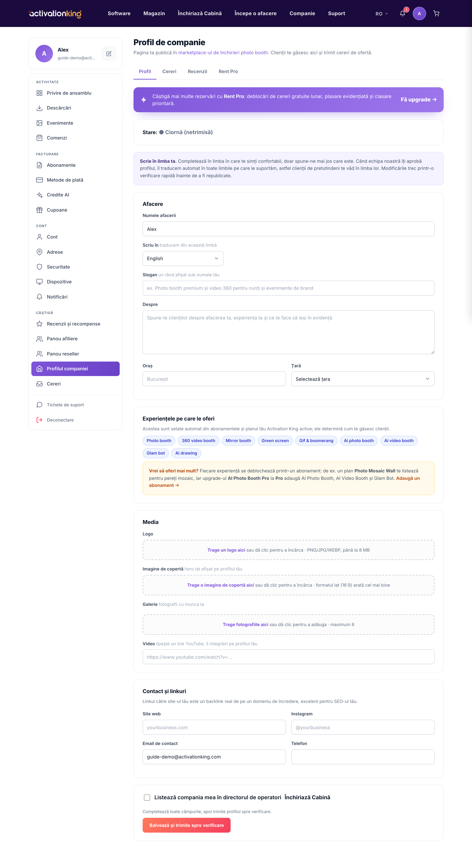Click the Cont person icon

tap(39, 237)
